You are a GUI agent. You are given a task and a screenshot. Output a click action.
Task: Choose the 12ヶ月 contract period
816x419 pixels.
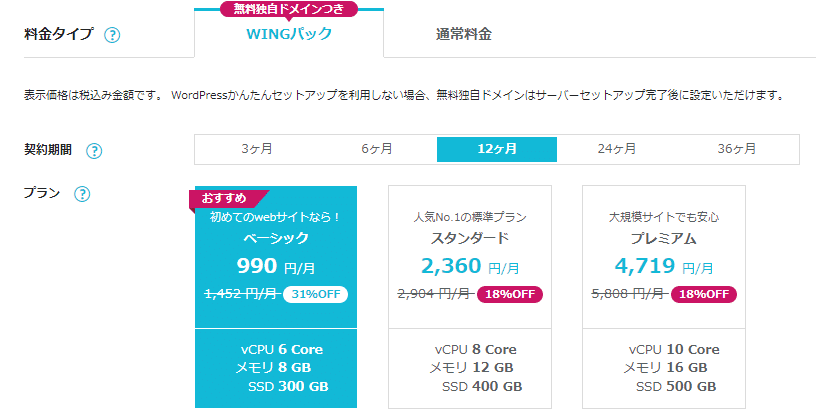click(x=497, y=149)
